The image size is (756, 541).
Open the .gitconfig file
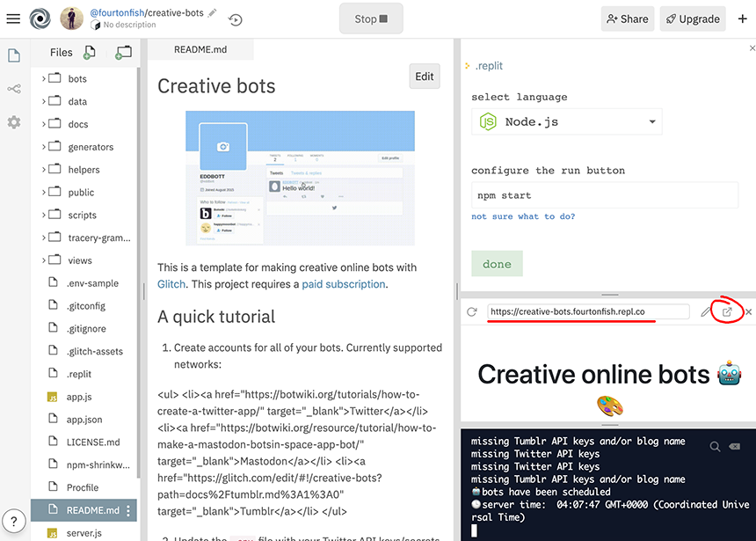click(84, 305)
